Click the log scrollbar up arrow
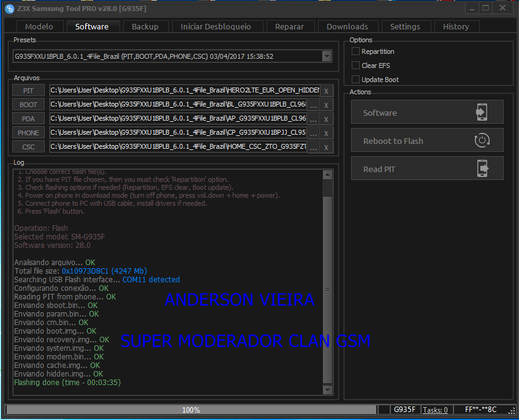 [327, 174]
